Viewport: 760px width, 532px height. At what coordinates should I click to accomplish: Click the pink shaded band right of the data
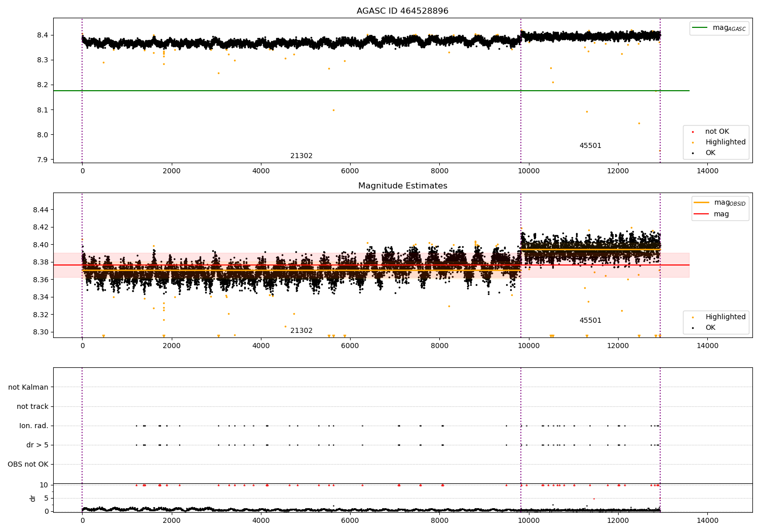(x=675, y=265)
